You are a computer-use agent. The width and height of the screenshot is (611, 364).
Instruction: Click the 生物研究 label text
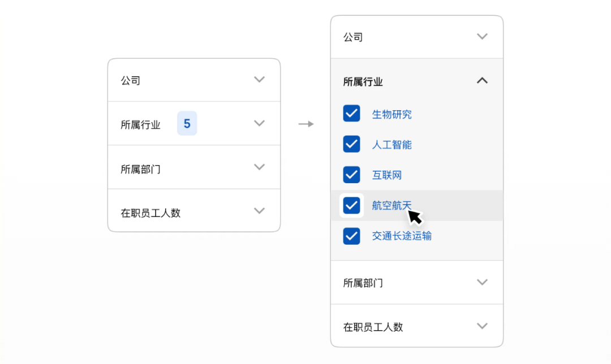[391, 114]
